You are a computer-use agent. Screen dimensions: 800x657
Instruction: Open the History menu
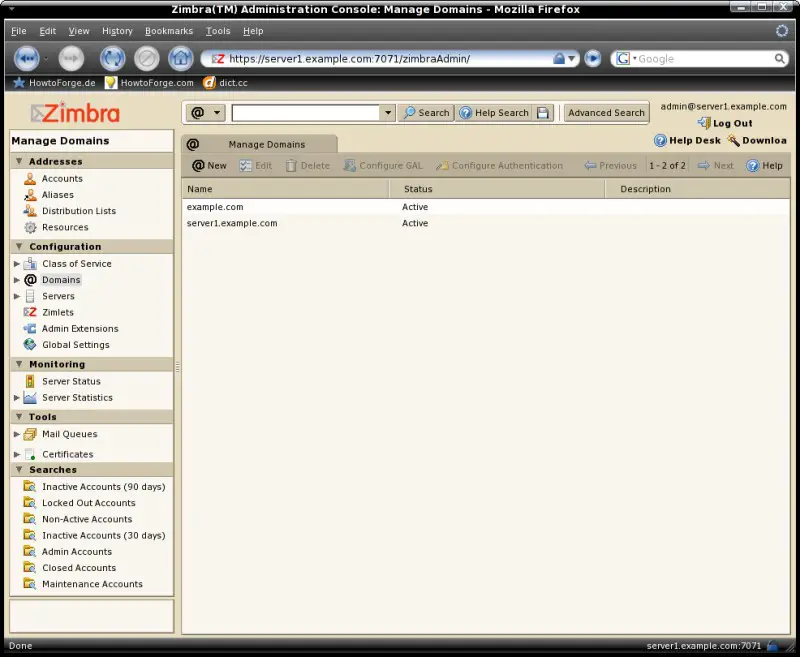[117, 31]
